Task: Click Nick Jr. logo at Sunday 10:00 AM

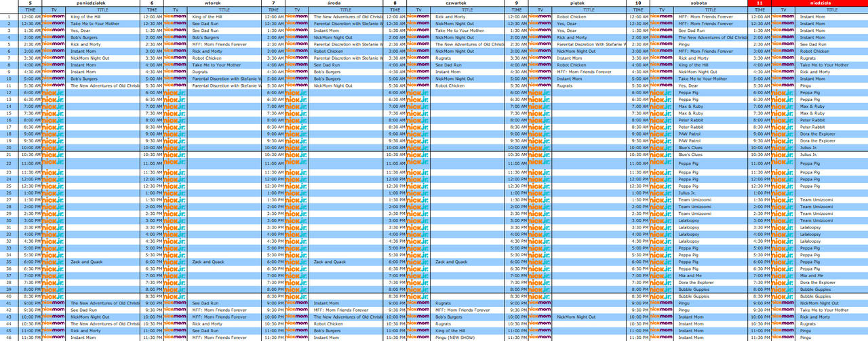Action: click(783, 147)
